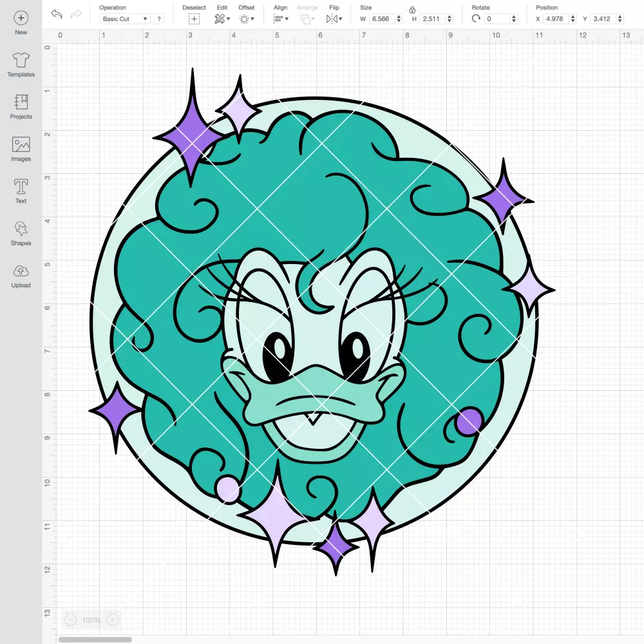This screenshot has width=644, height=644.
Task: Click the Upload cloud icon
Action: tap(21, 271)
